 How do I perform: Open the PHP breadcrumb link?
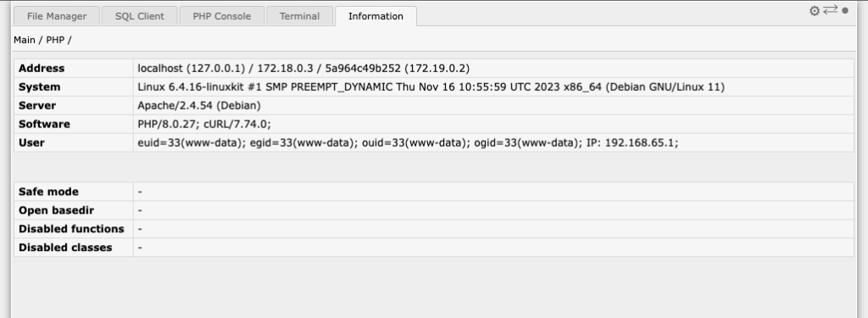(x=55, y=40)
